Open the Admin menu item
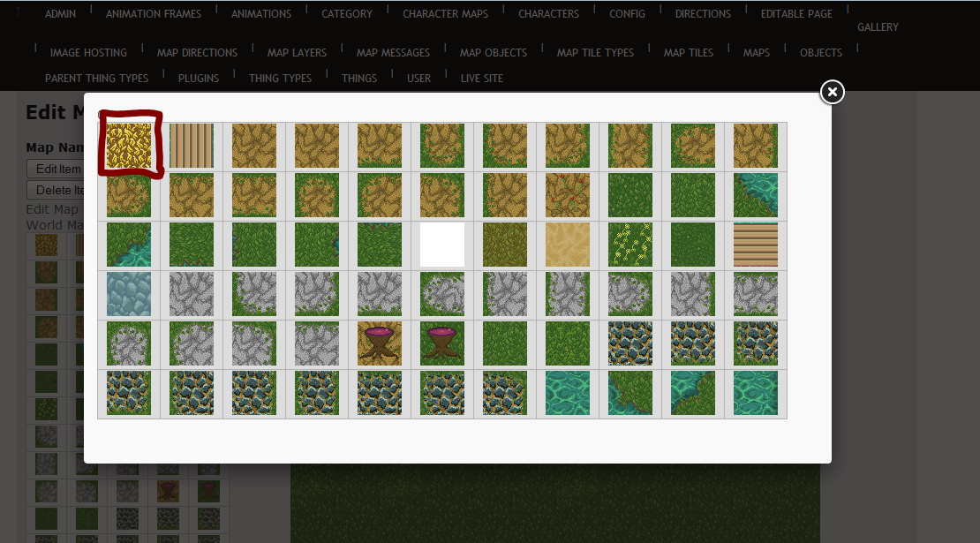 coord(60,14)
